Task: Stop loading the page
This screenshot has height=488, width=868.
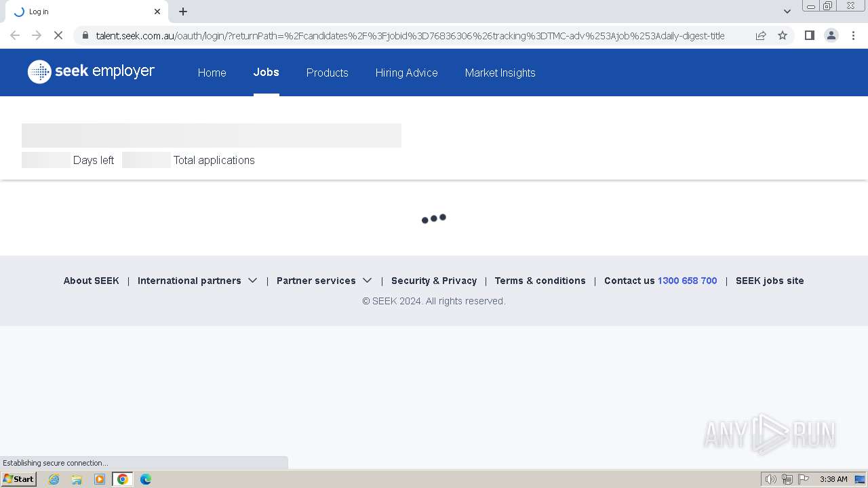Action: click(x=58, y=35)
